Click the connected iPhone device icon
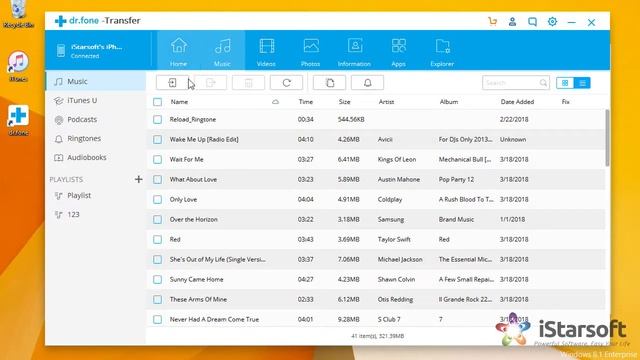This screenshot has width=640, height=360. coord(61,51)
